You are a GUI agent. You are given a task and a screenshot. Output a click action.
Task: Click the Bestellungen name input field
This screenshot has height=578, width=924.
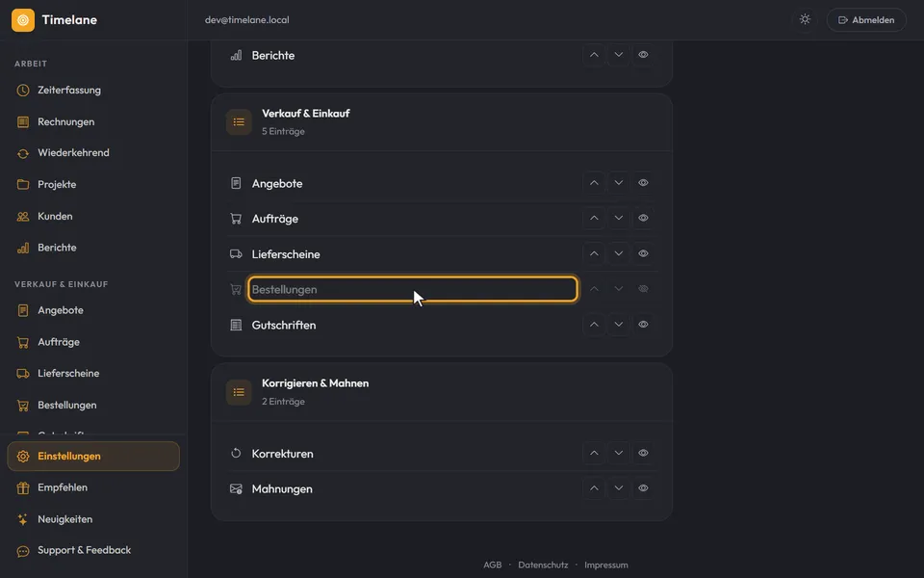[x=413, y=289]
